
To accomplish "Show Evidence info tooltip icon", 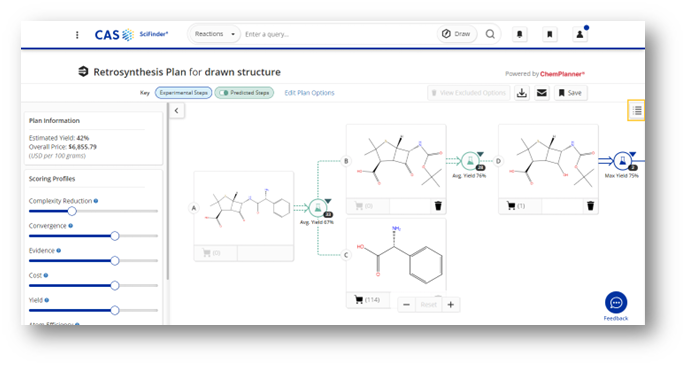I will [59, 251].
